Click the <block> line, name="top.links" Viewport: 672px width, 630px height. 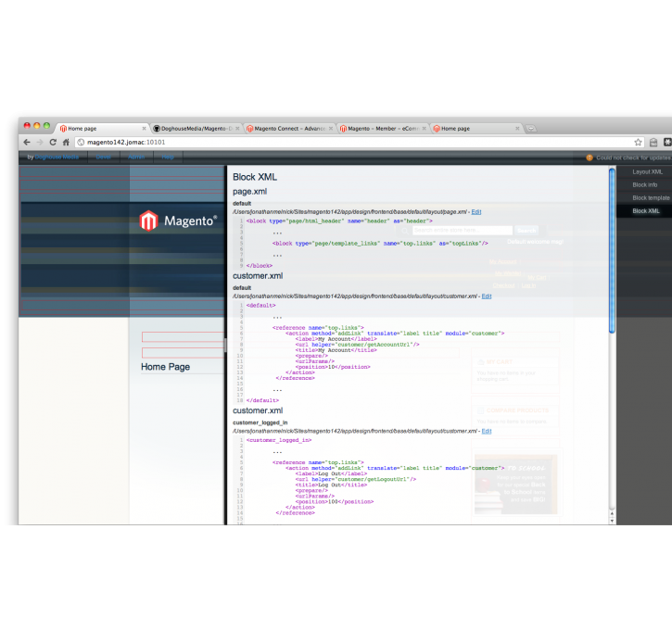click(x=380, y=244)
